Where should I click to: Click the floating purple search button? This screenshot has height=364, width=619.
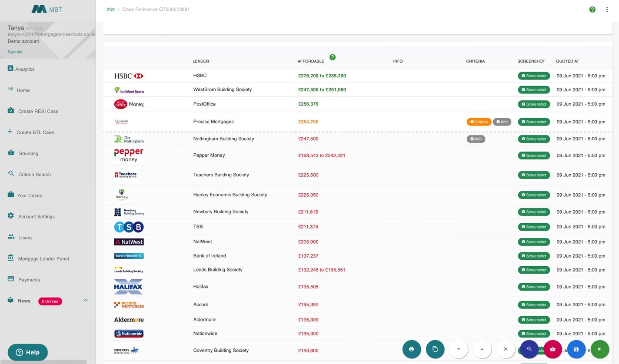pos(529,349)
